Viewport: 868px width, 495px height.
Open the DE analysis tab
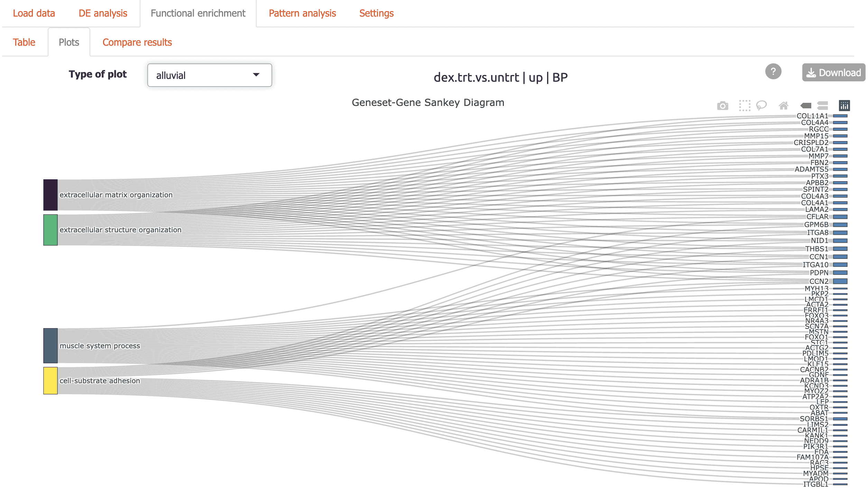coord(103,13)
